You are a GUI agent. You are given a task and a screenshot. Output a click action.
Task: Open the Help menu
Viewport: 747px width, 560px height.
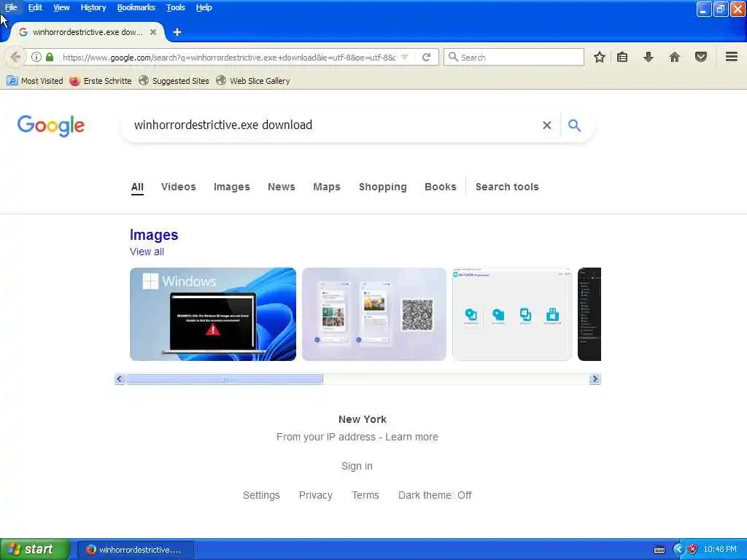coord(204,7)
